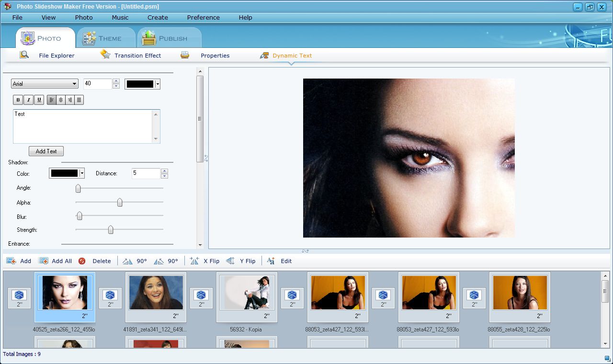Click the Distance field showing 5

(x=146, y=173)
